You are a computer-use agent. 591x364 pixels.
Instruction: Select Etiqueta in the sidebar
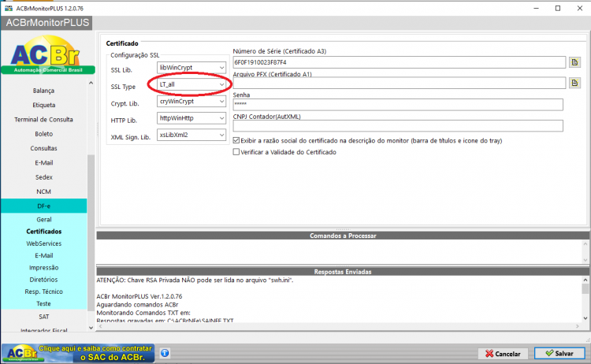[x=43, y=105]
